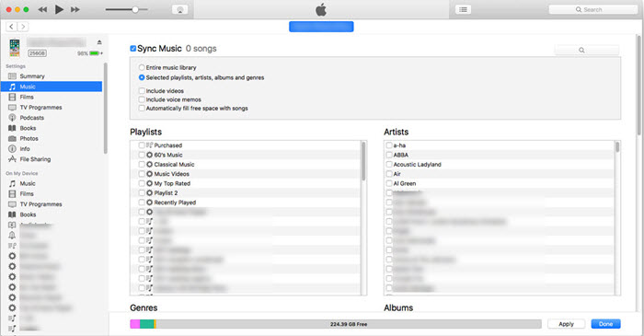Viewport: 644px width, 336px height.
Task: Enable Automatically fill free space with songs
Action: 142,108
